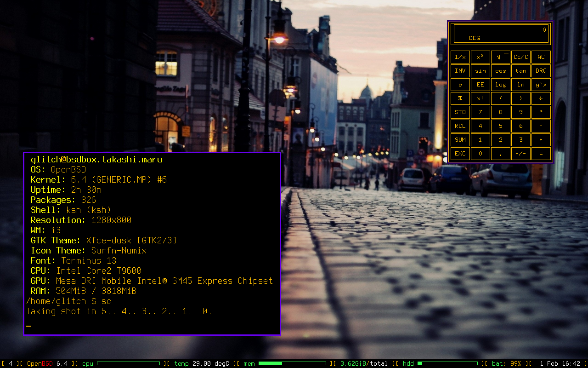This screenshot has width=588, height=368.
Task: Click the + addition button
Action: [541, 140]
